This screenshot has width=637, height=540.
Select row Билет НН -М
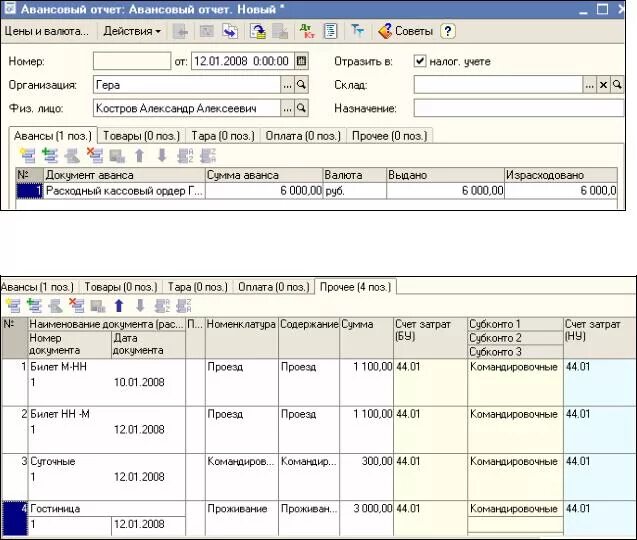click(x=318, y=429)
